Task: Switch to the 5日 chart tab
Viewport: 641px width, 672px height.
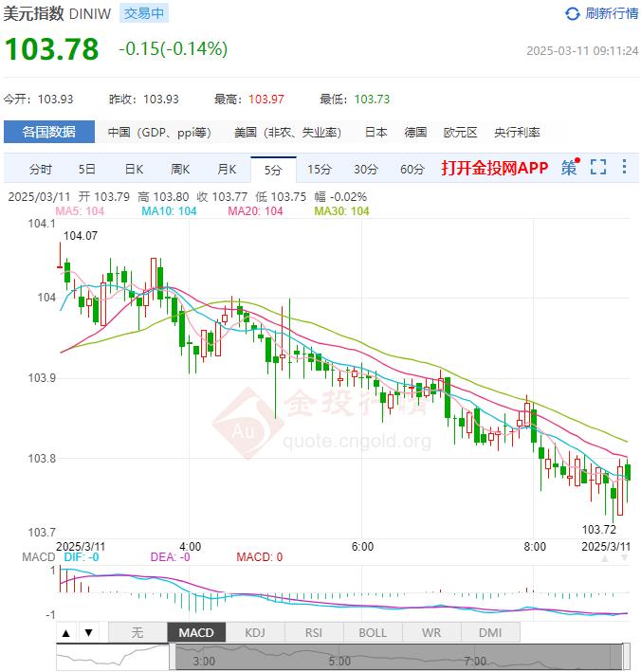Action: [x=86, y=170]
